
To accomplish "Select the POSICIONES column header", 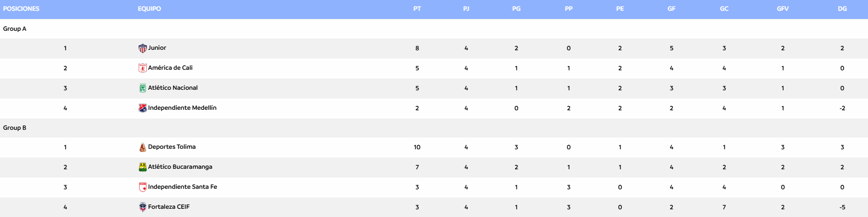I will (21, 9).
